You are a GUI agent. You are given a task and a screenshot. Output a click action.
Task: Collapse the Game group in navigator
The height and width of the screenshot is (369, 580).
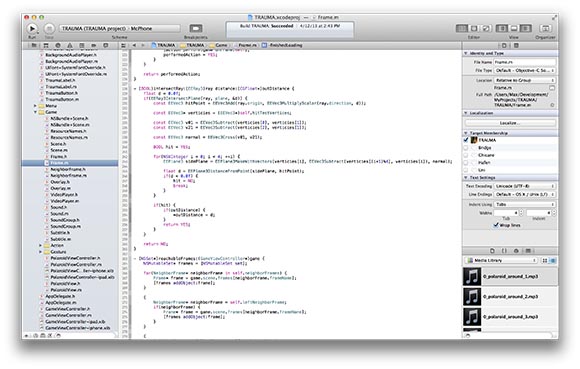point(36,112)
